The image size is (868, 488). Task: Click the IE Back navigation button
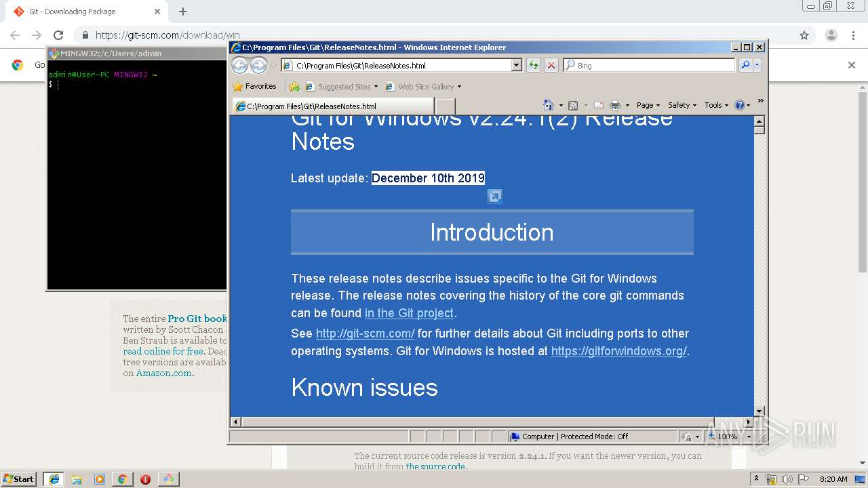click(239, 65)
